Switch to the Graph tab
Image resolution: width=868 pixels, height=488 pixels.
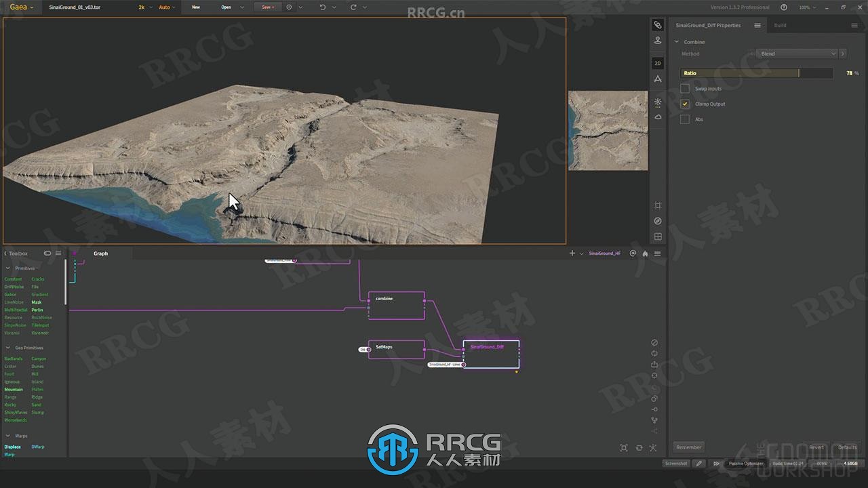click(100, 253)
